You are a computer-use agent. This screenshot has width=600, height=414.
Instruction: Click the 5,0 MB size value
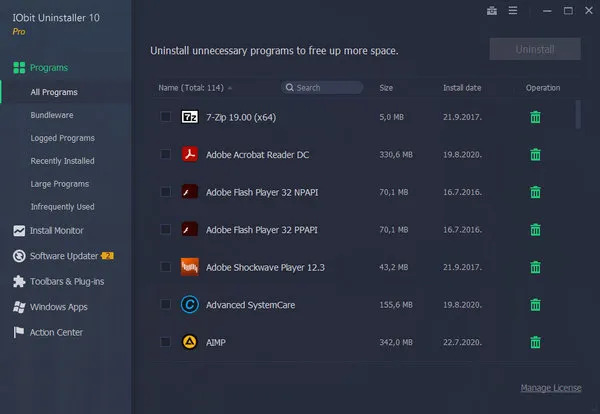391,117
